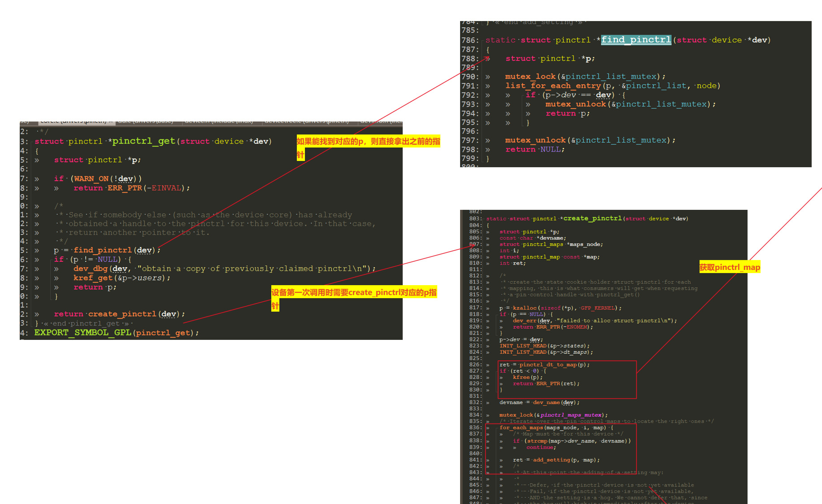Click the mutex_lock call on line 790
822x504 pixels.
[x=531, y=76]
